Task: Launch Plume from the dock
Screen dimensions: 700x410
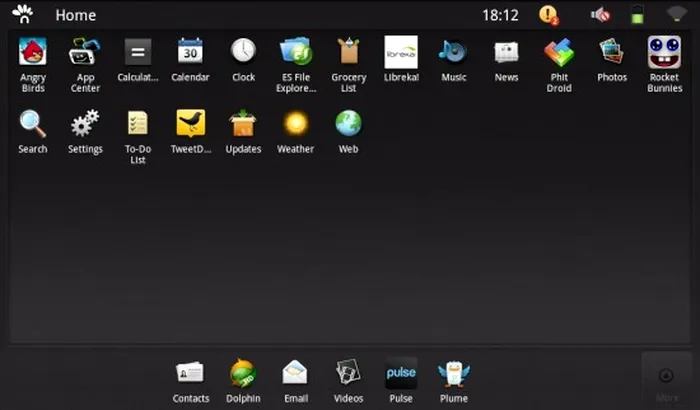Action: pyautogui.click(x=454, y=373)
